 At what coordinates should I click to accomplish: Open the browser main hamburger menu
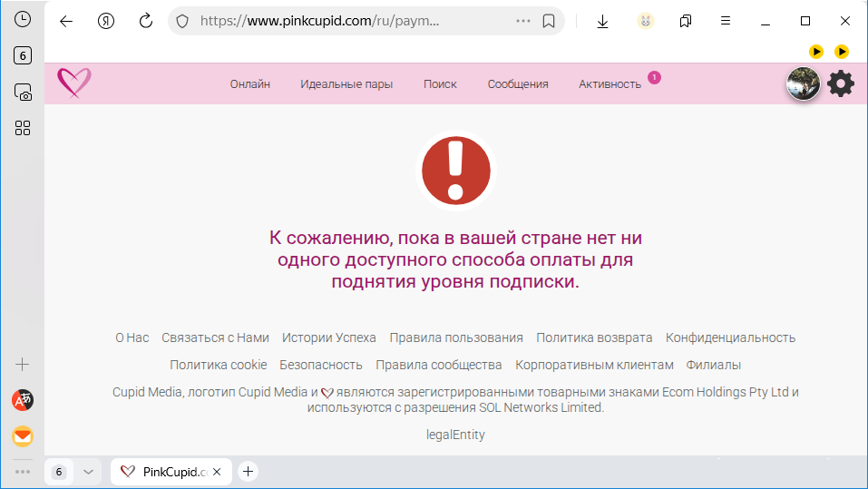726,21
